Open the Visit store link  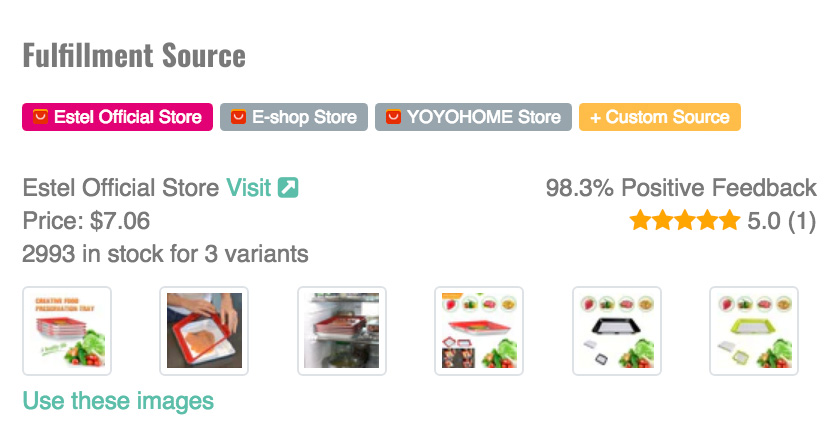click(x=249, y=187)
